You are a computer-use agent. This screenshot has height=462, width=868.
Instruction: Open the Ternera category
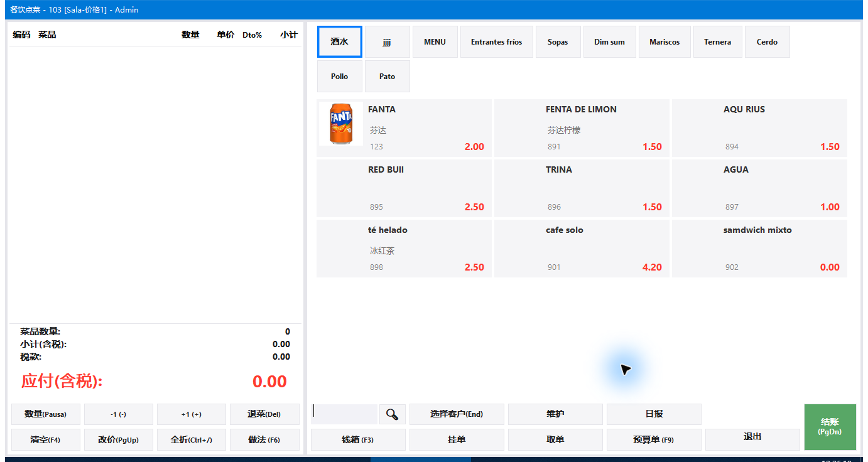pos(718,42)
